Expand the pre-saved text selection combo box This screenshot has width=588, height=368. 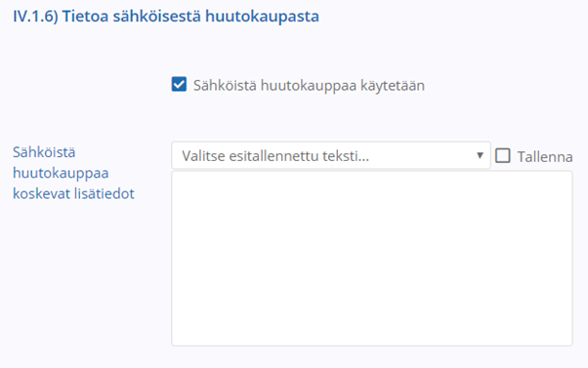(331, 155)
